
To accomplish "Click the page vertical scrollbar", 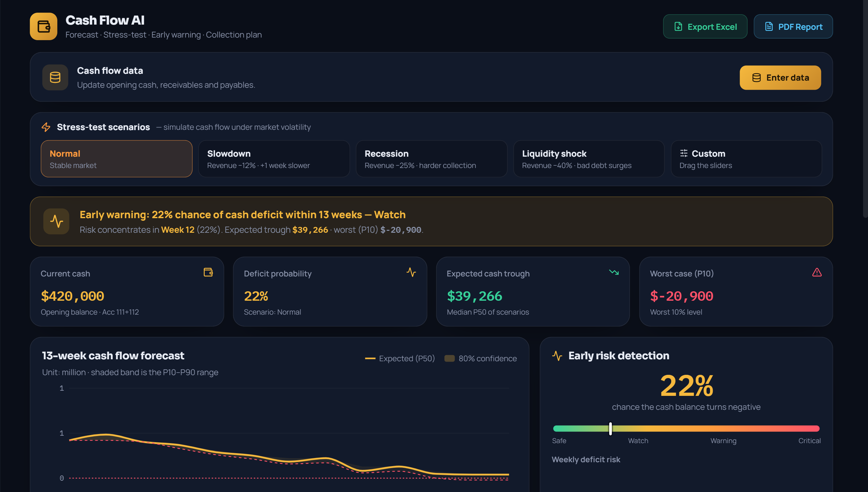I will pos(865,108).
